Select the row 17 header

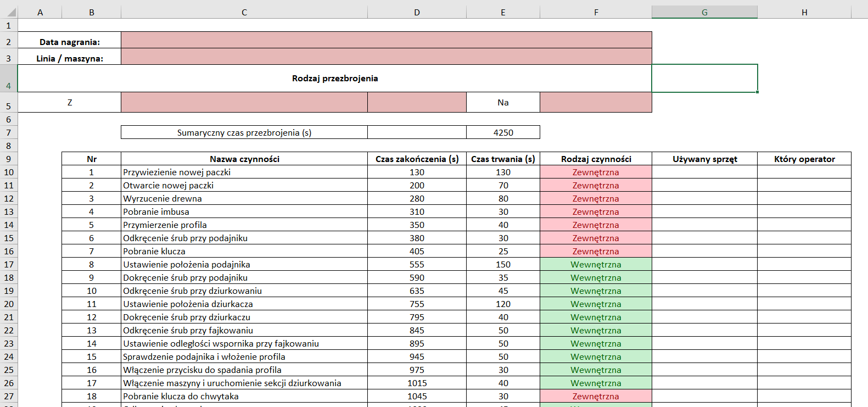pos(9,264)
